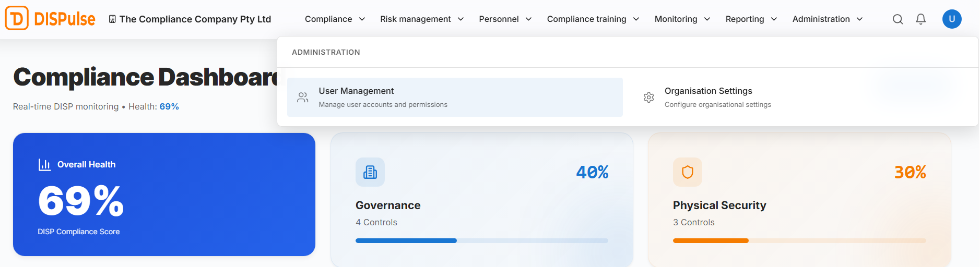This screenshot has height=267, width=980.
Task: Click the Organisation Settings gear icon
Action: (x=648, y=98)
